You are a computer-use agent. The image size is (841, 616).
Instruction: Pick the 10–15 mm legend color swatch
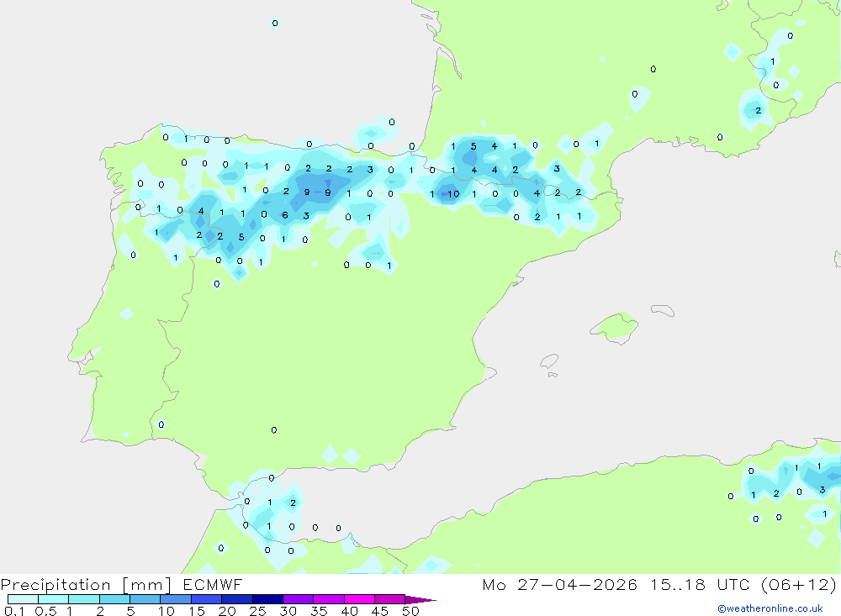coord(176,599)
